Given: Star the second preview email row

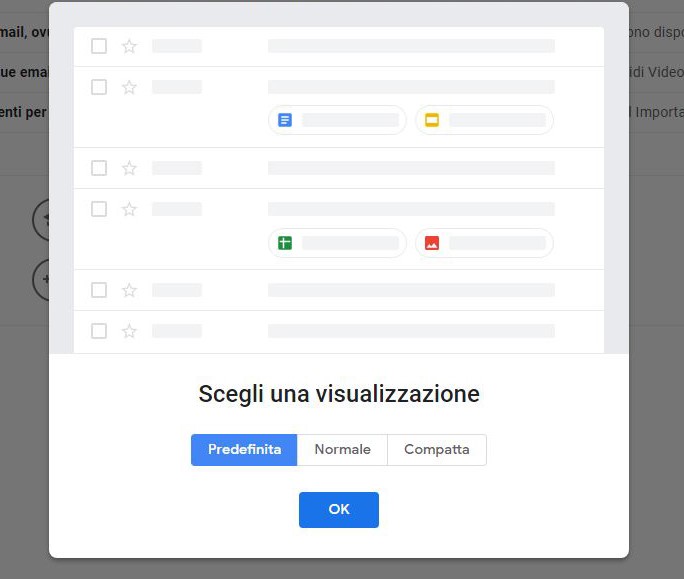Looking at the screenshot, I should pos(129,87).
